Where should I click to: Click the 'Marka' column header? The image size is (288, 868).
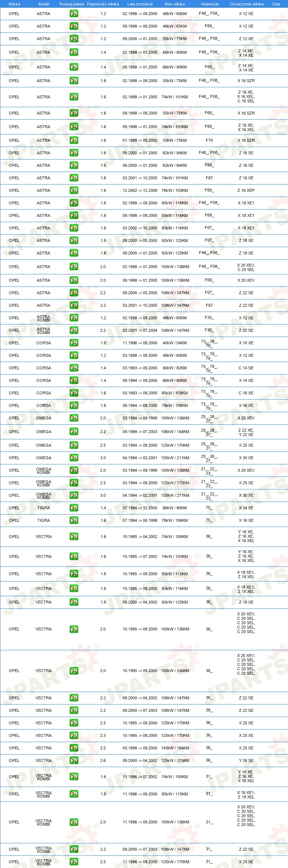click(14, 4)
